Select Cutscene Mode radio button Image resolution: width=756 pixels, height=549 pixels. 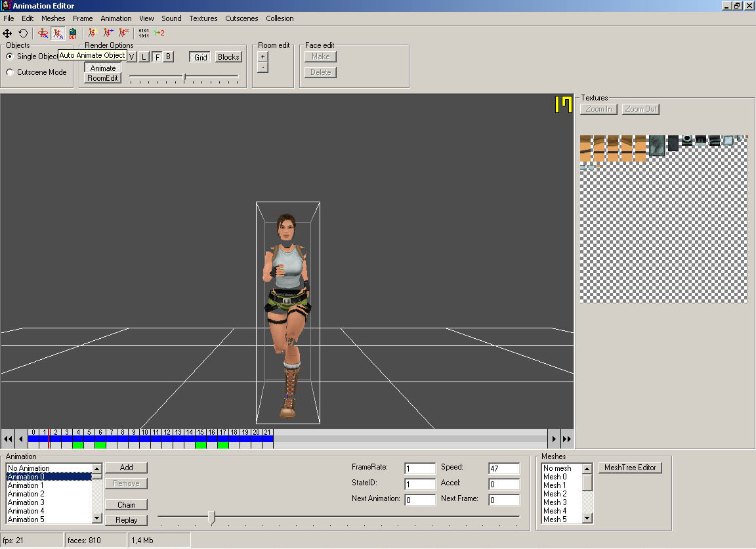(10, 72)
